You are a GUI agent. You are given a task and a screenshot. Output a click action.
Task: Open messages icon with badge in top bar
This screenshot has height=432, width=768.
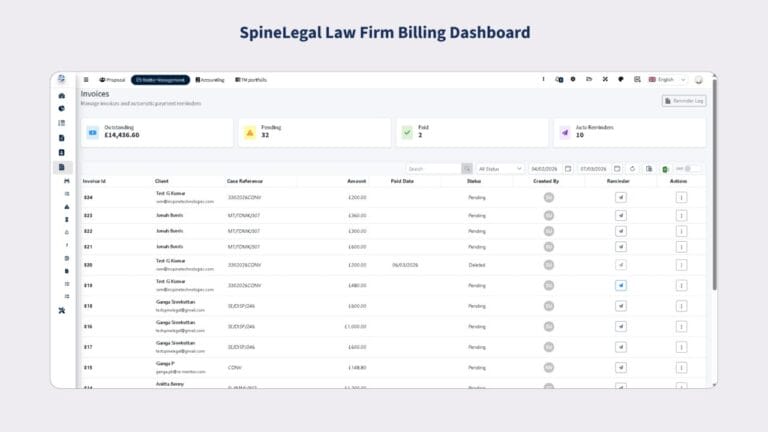tap(559, 79)
